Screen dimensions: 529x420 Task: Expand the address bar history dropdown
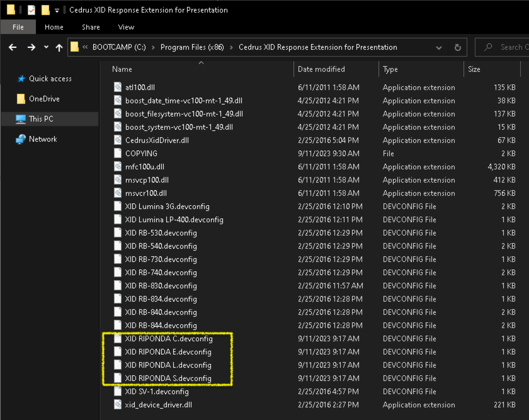pos(439,48)
